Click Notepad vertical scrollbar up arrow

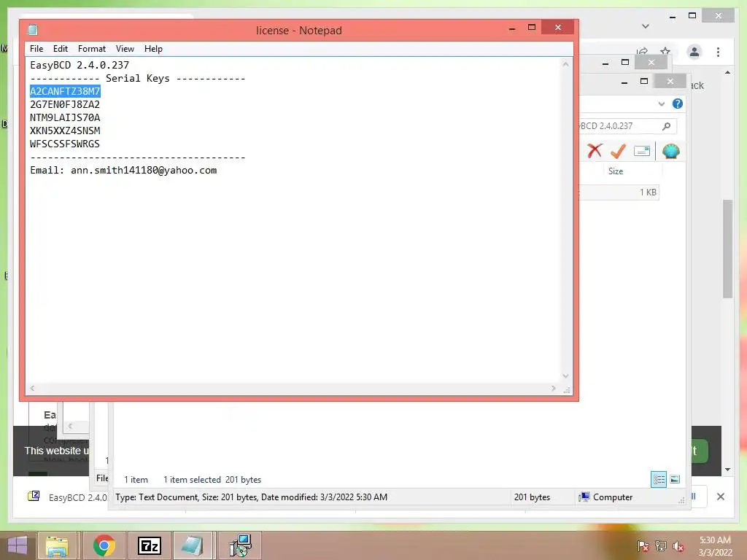click(565, 64)
